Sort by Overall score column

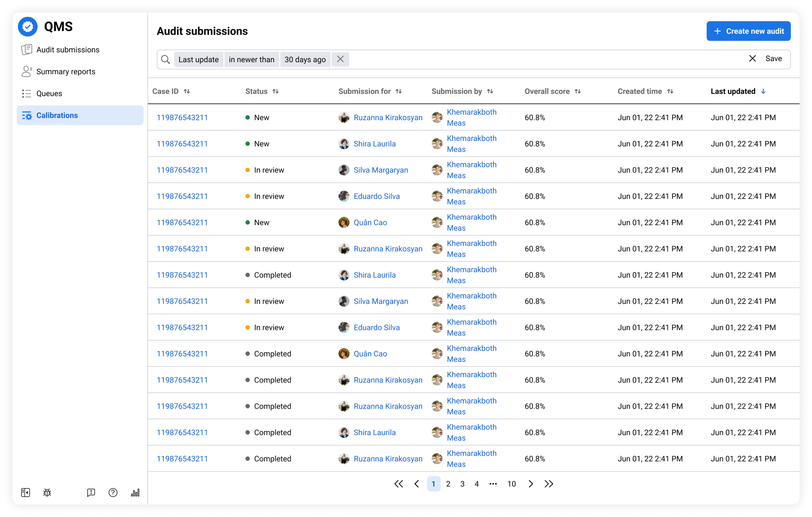[x=578, y=91]
